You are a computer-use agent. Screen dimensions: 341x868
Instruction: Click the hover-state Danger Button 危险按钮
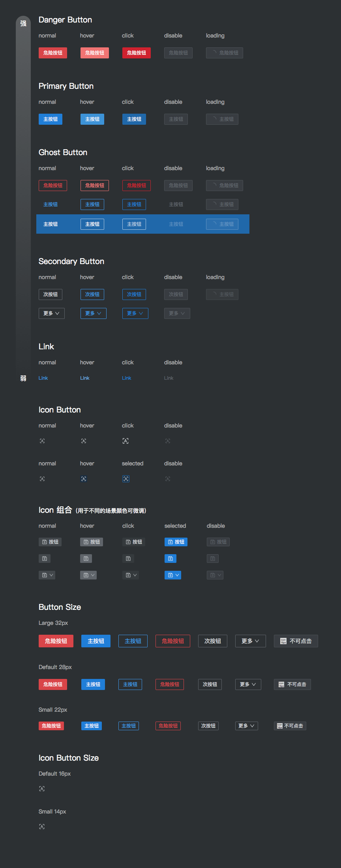tap(95, 53)
